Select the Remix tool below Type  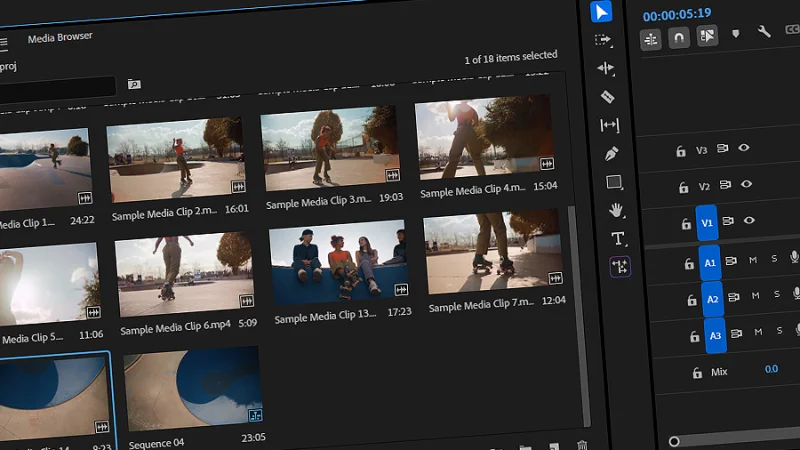point(620,266)
